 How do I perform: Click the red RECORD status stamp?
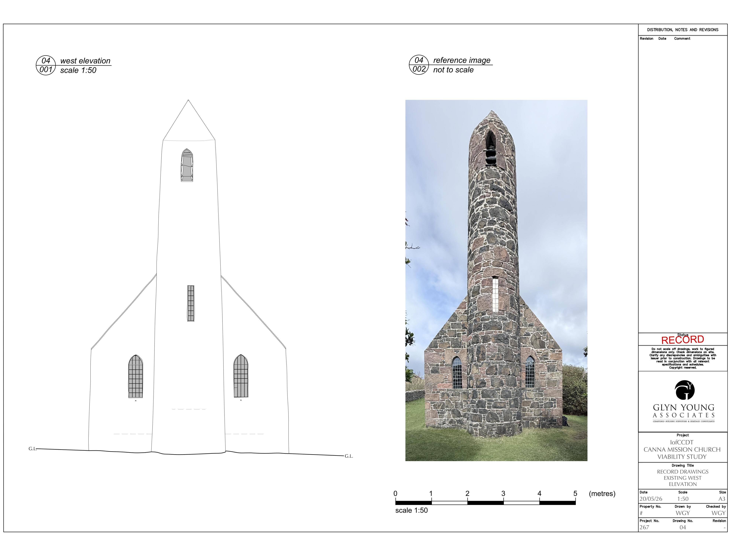(683, 340)
